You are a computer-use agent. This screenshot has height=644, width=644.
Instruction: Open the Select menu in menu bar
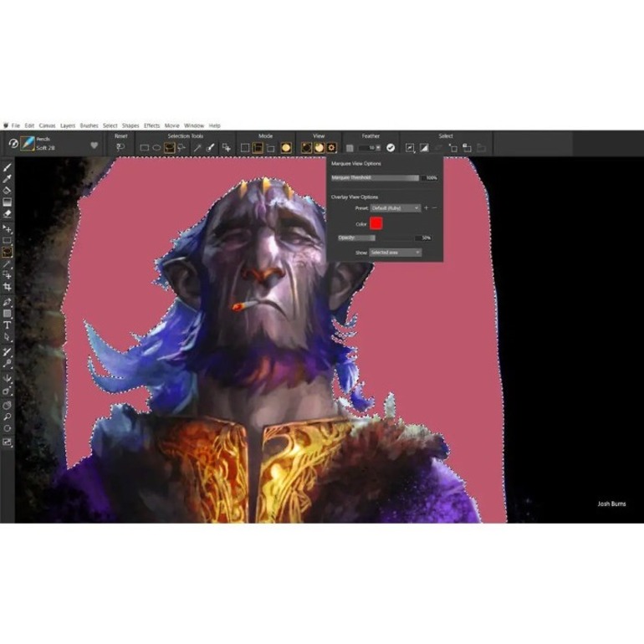(x=110, y=125)
